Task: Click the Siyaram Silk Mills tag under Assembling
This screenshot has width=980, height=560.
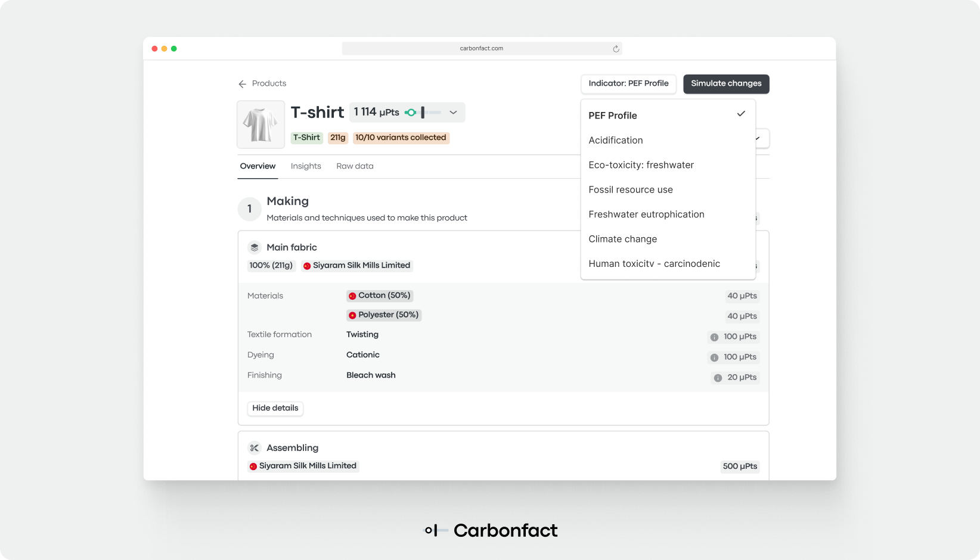Action: (303, 466)
